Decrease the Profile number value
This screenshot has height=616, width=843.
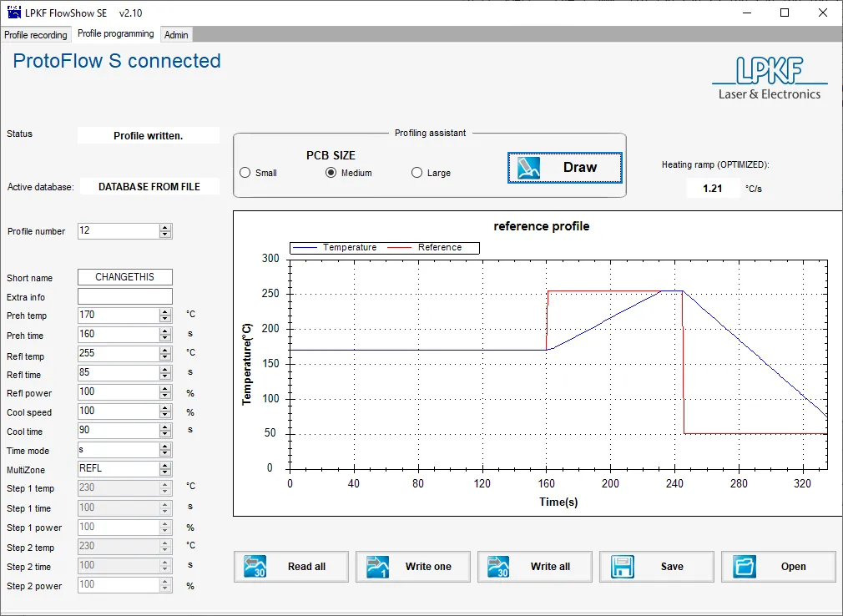[x=165, y=235]
